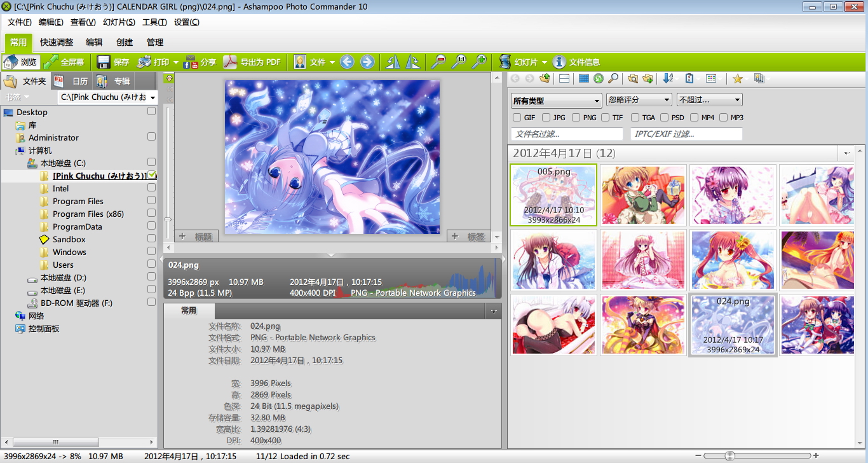Enter full screen mode (全屏幕)
The width and height of the screenshot is (868, 463).
64,62
